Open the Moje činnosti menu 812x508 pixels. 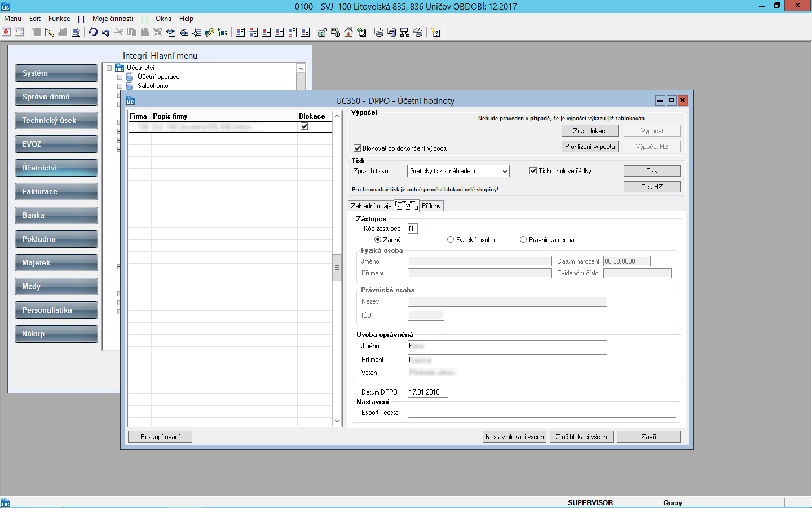click(x=113, y=19)
